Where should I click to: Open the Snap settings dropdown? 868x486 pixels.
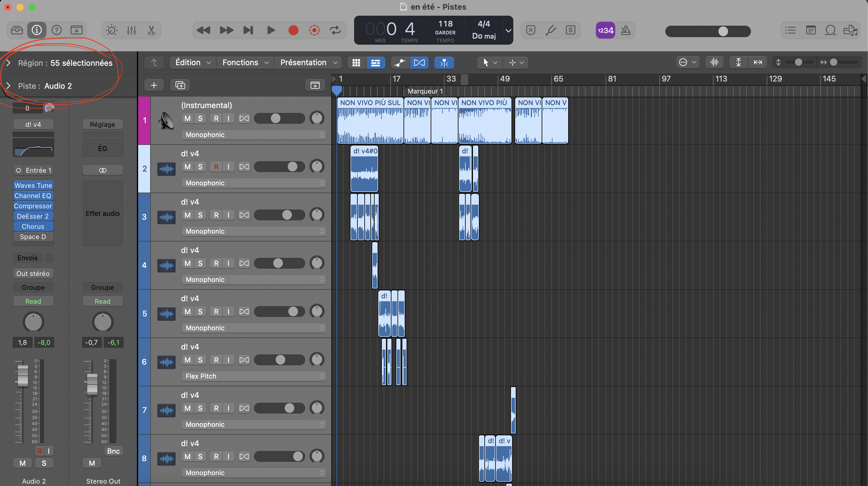coord(687,62)
